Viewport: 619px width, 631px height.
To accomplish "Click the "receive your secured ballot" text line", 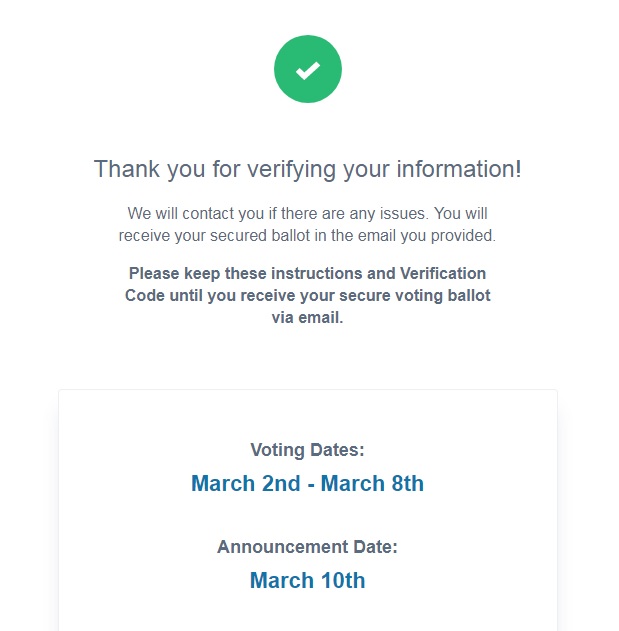I will 307,235.
